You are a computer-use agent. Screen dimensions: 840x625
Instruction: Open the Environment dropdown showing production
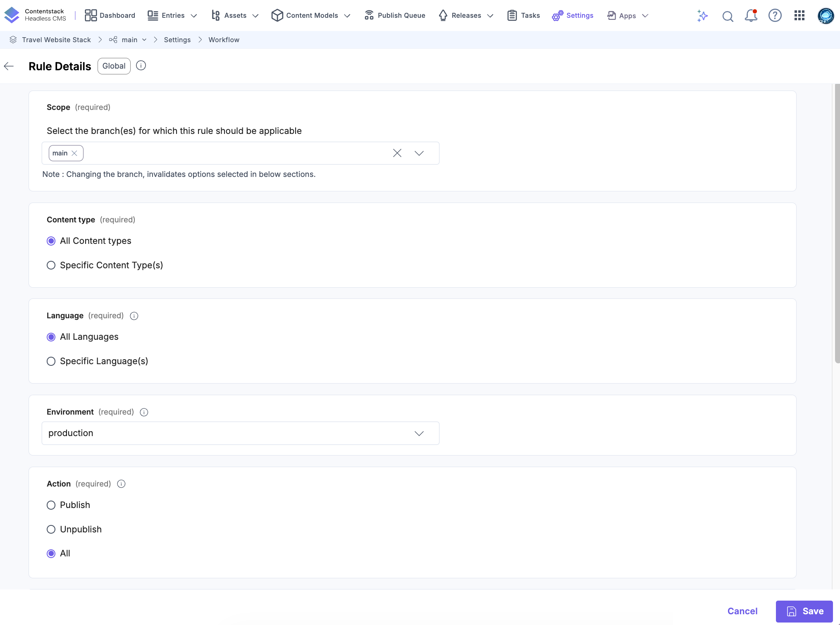[419, 433]
